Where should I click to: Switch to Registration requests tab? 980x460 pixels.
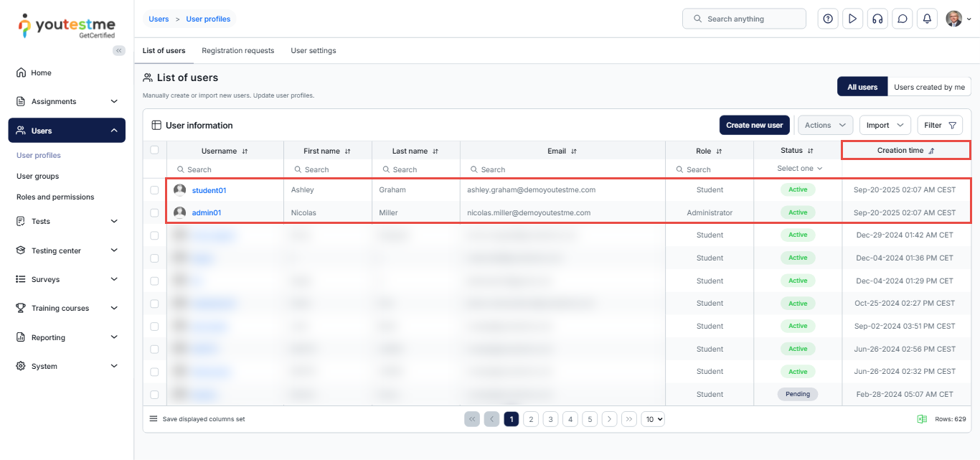237,51
